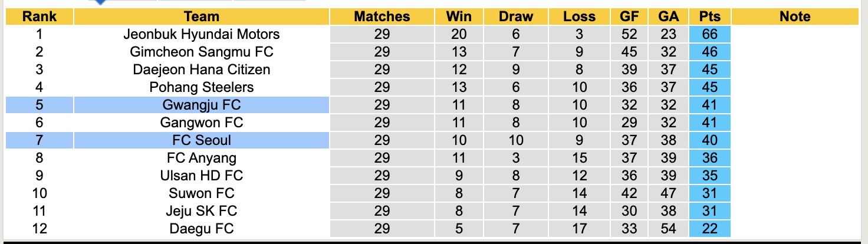The image size is (868, 244).
Task: Select Jeju SK FC in the table
Action: [201, 211]
